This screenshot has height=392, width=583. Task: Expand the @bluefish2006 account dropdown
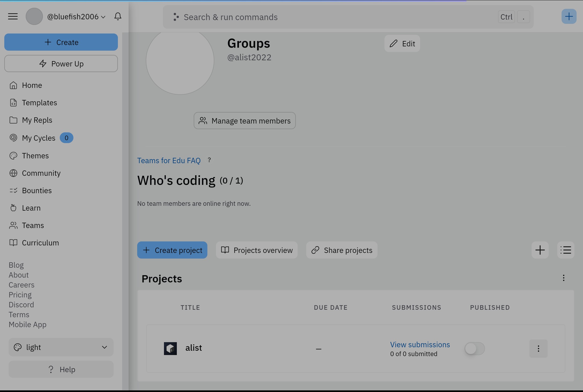tap(76, 17)
